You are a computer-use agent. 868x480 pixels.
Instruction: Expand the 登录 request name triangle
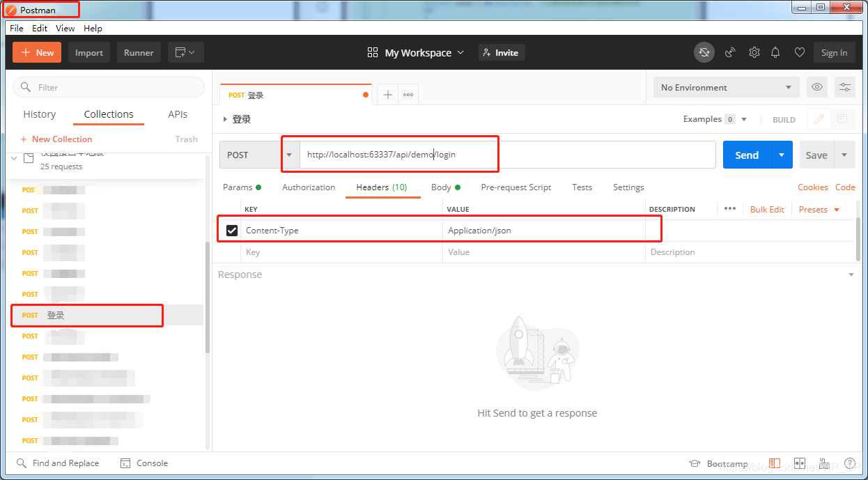click(x=225, y=119)
